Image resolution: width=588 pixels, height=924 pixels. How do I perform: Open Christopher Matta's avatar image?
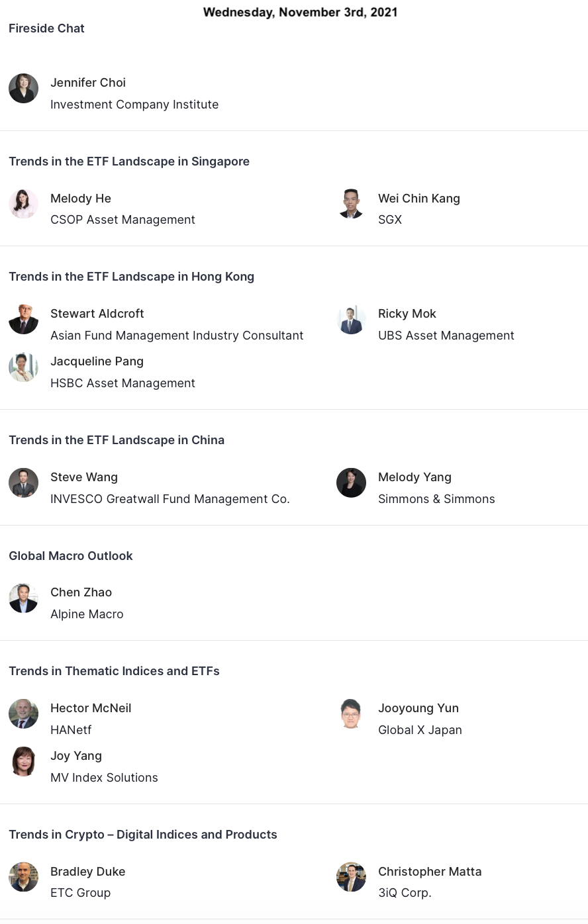point(351,877)
